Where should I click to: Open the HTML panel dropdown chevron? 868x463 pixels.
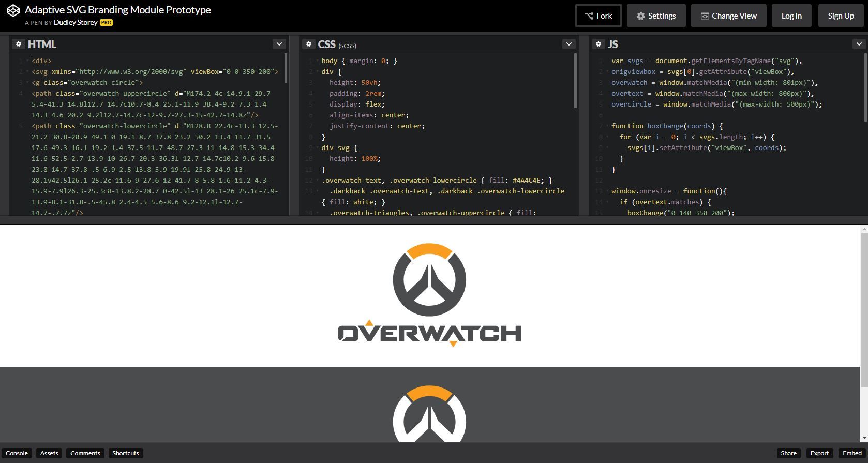[279, 44]
